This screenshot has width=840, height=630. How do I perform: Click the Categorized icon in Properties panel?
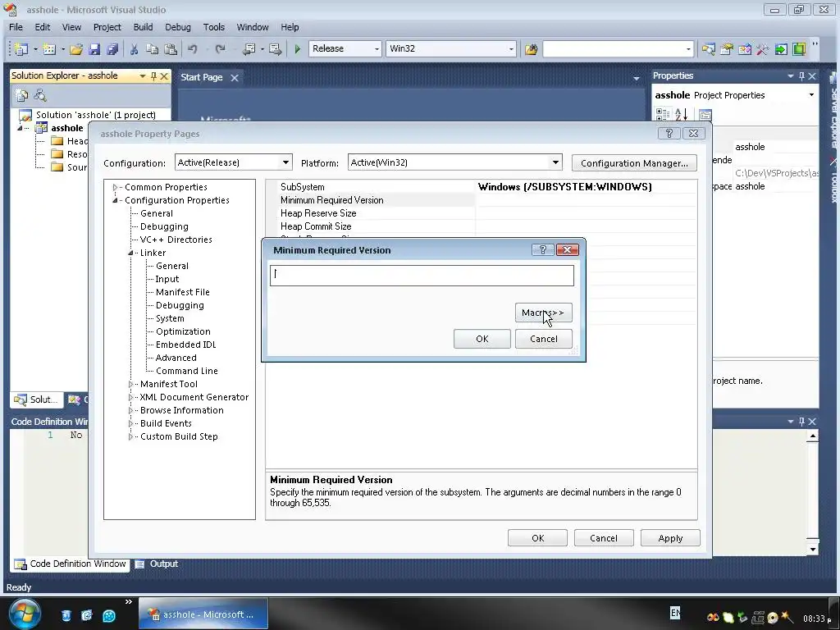[663, 114]
